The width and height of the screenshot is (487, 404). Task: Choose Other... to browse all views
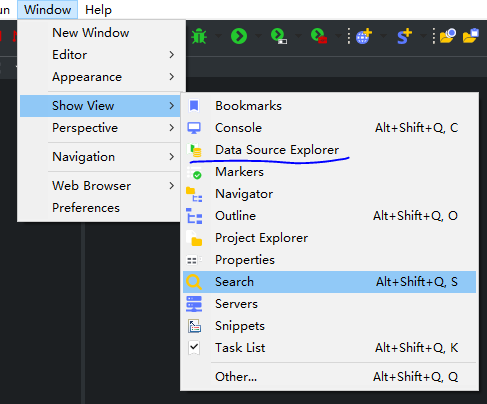(329, 377)
